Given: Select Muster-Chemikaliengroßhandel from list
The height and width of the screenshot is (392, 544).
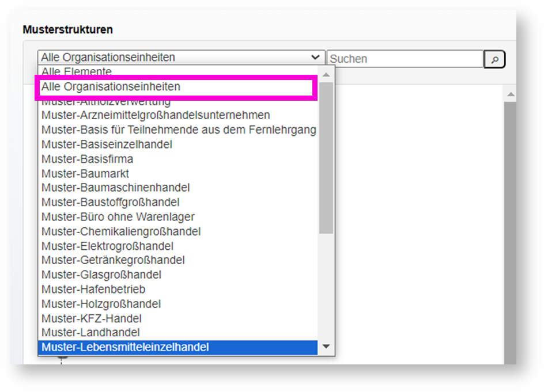Looking at the screenshot, I should (121, 231).
